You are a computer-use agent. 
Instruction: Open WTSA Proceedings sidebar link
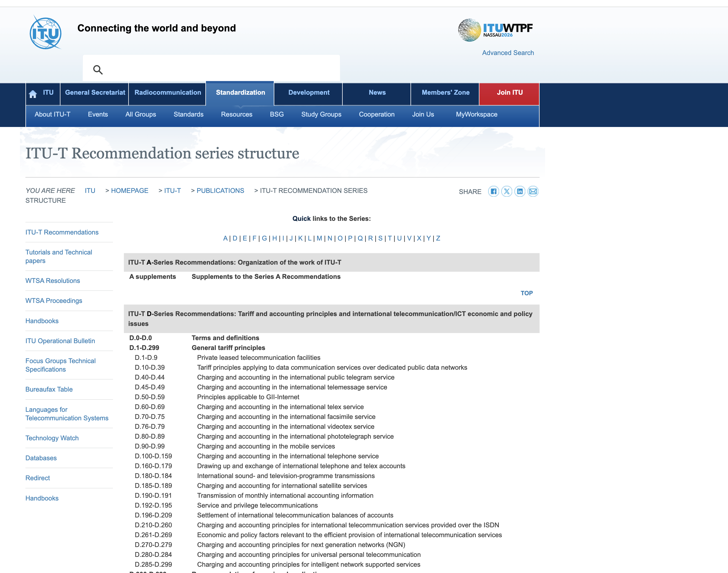54,301
